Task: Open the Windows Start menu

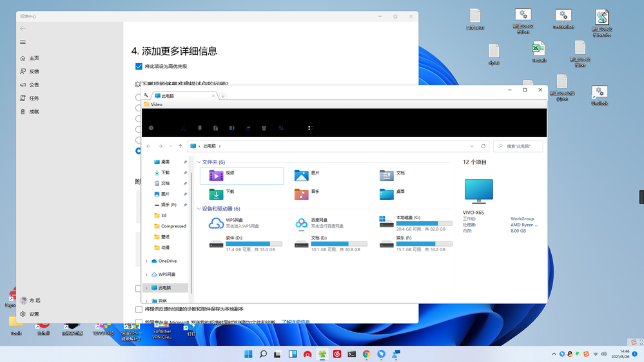Action: tap(248, 354)
